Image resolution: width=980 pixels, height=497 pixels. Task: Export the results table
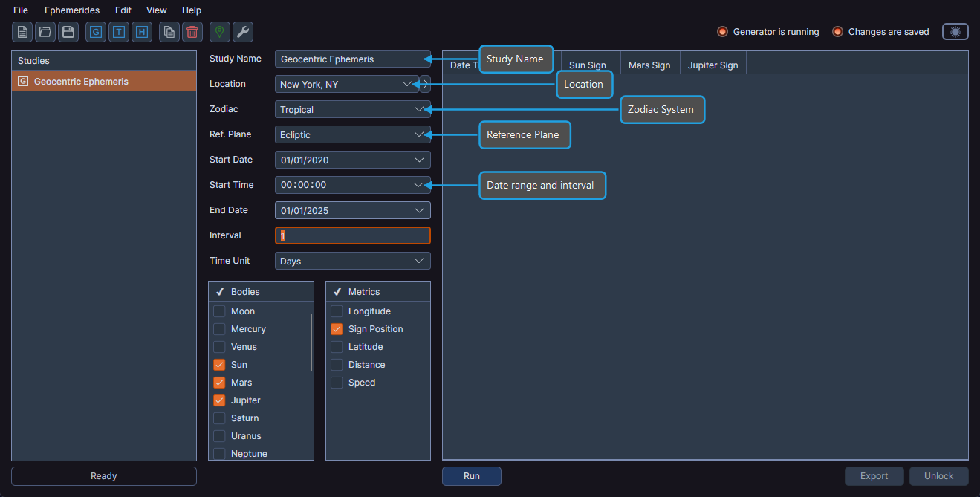pos(874,475)
